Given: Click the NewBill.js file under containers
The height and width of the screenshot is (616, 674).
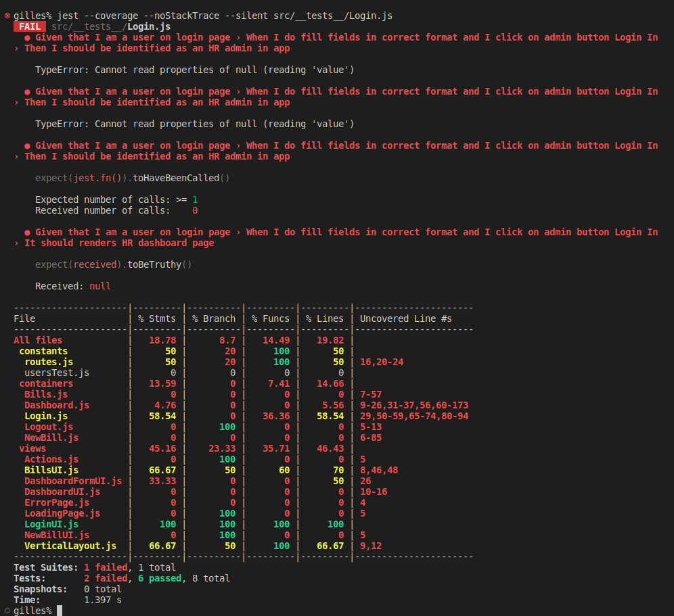Looking at the screenshot, I should pos(51,437).
